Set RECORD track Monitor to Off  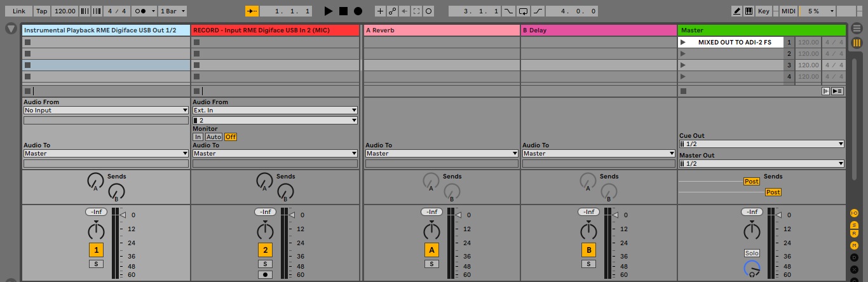[x=231, y=137]
